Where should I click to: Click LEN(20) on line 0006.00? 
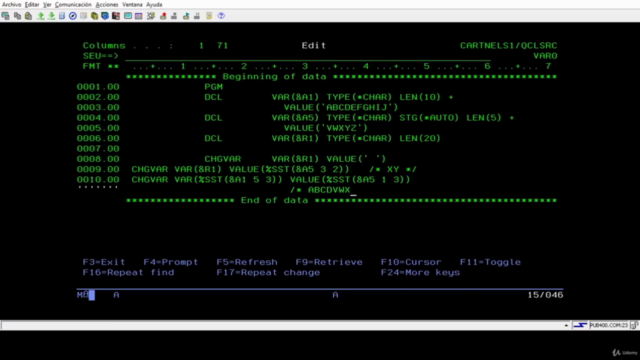pos(420,138)
